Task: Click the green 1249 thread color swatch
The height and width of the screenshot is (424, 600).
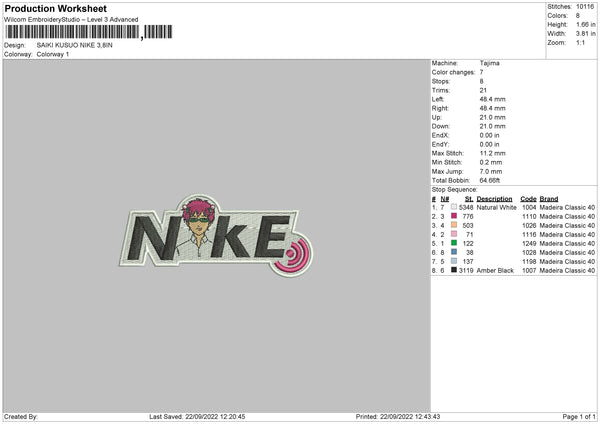Action: pos(454,243)
